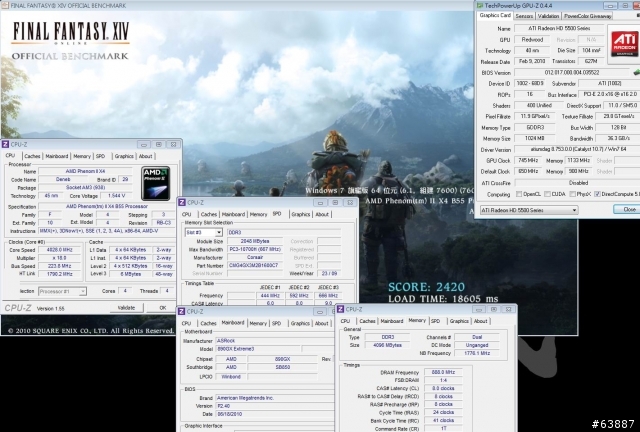Open the Slot #3 memory slot dropdown
This screenshot has width=640, height=432.
[x=203, y=232]
